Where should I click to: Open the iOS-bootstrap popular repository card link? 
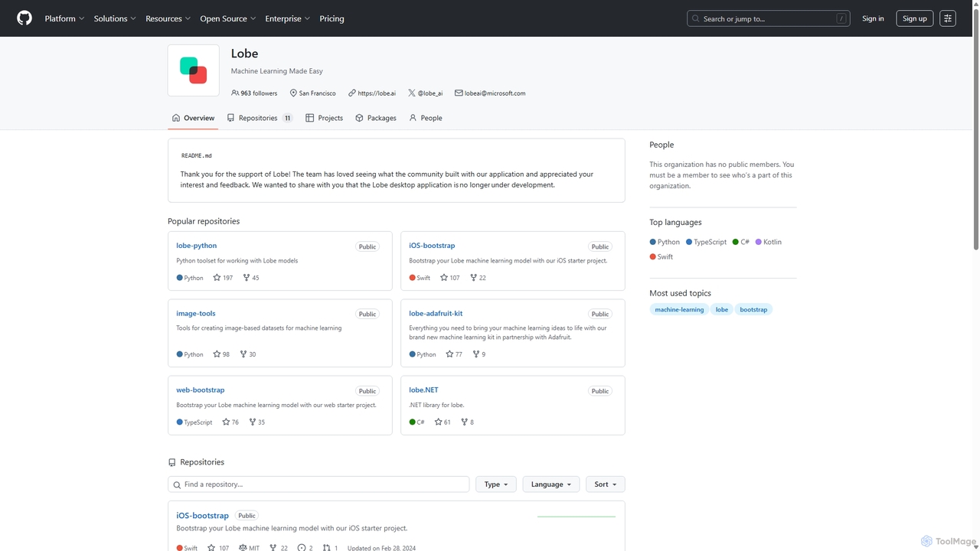(x=432, y=246)
